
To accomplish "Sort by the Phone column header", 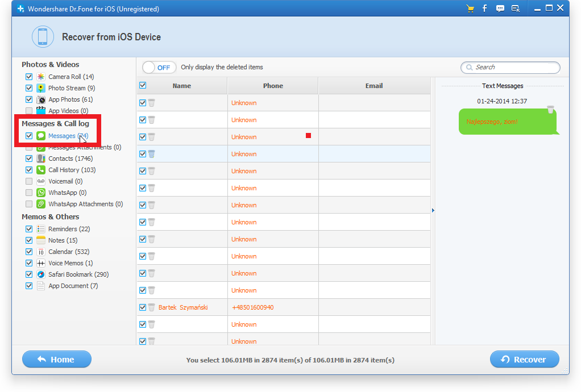I will click(273, 86).
